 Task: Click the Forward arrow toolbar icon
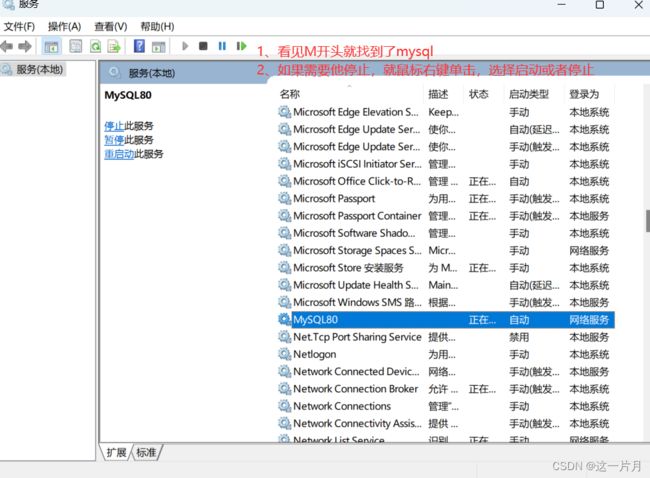[x=25, y=46]
